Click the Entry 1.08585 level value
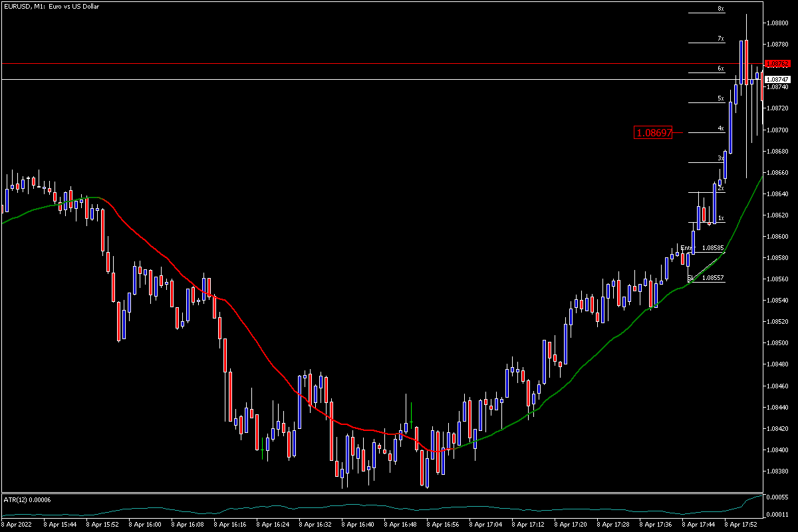The height and width of the screenshot is (532, 798). point(714,247)
